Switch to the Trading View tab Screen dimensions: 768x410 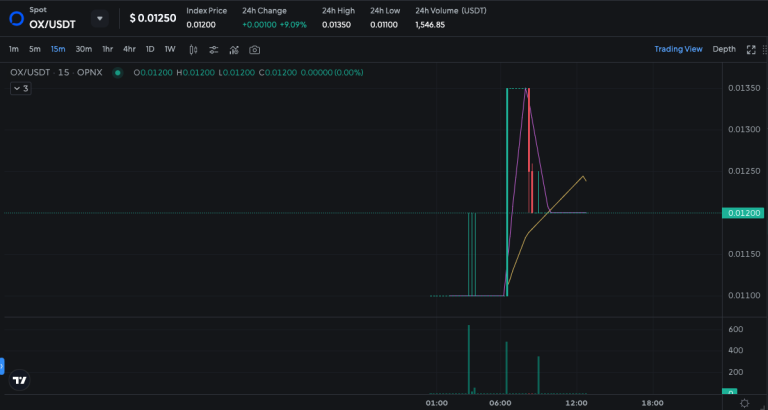(x=678, y=49)
